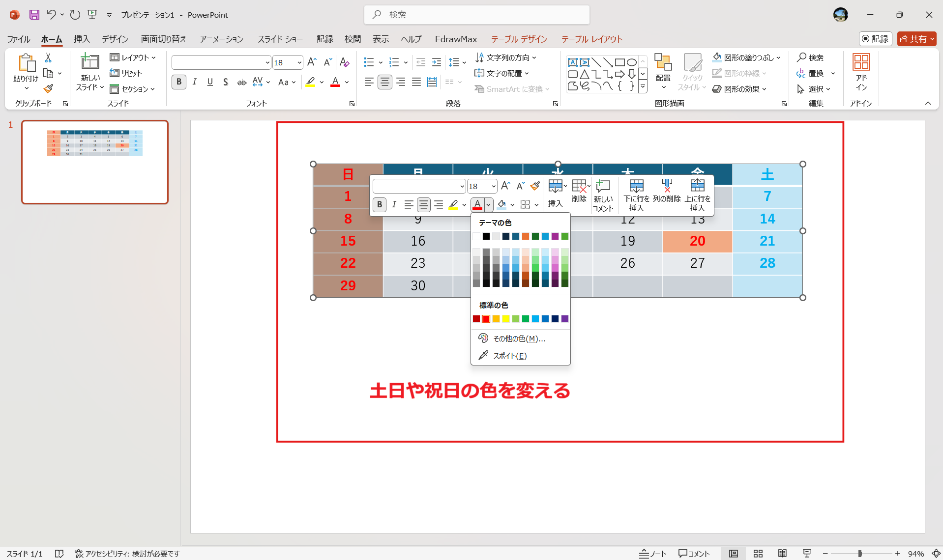
Task: Open slide sorter view in status bar
Action: click(758, 554)
